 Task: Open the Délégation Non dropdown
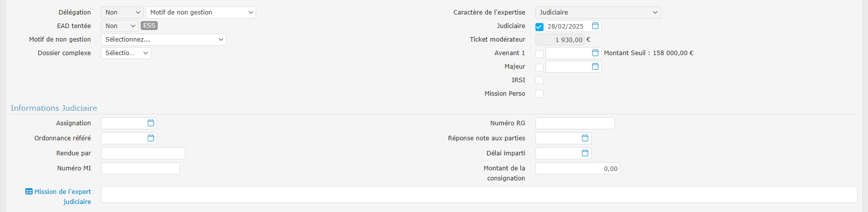tap(122, 13)
